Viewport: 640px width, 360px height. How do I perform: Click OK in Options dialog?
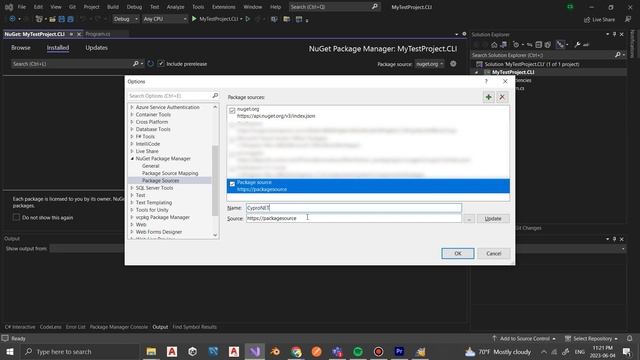point(458,253)
